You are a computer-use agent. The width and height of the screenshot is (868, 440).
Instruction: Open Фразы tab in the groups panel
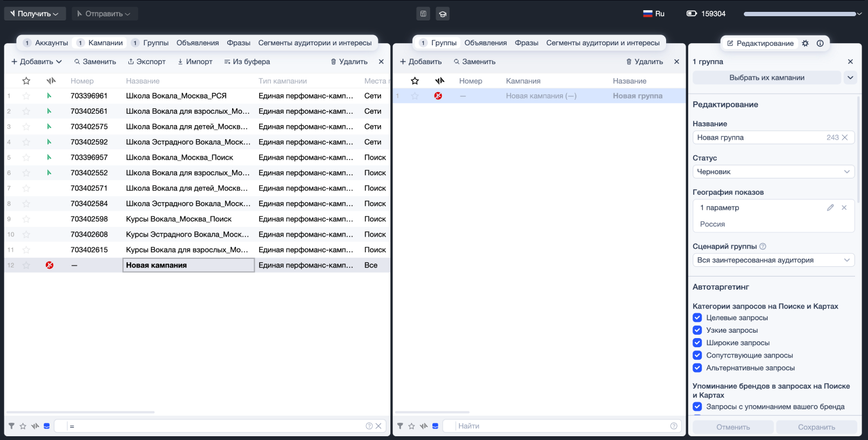pos(526,43)
